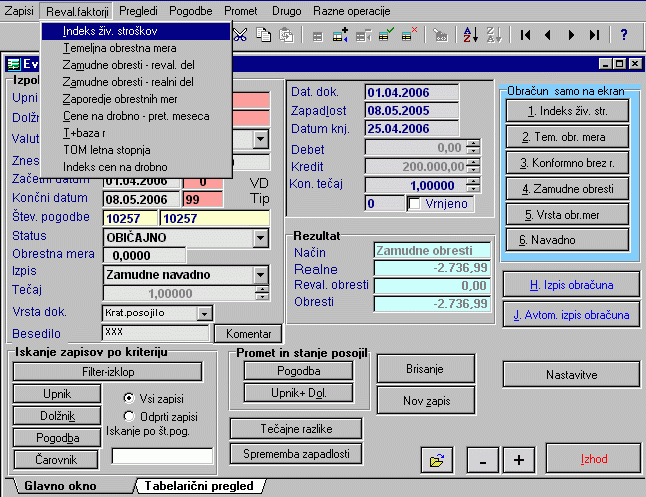Switch to the Tabelarični pregled tab
The height and width of the screenshot is (497, 646).
(199, 486)
